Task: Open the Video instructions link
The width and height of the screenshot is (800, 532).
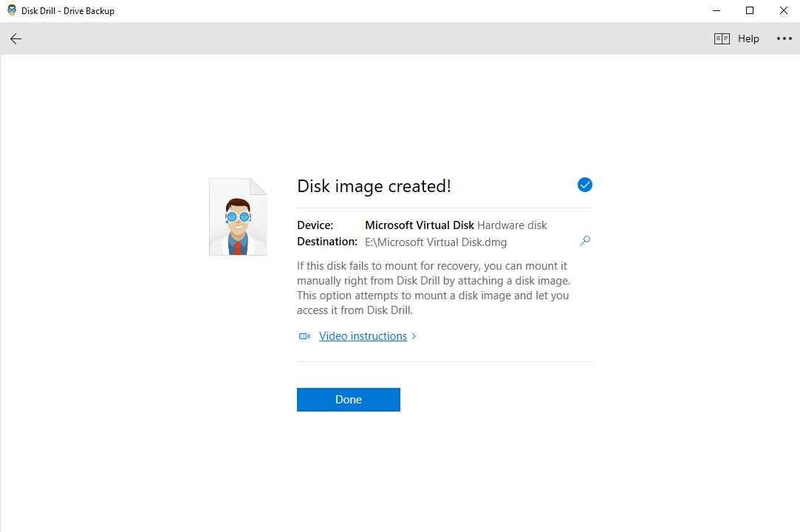Action: 363,336
